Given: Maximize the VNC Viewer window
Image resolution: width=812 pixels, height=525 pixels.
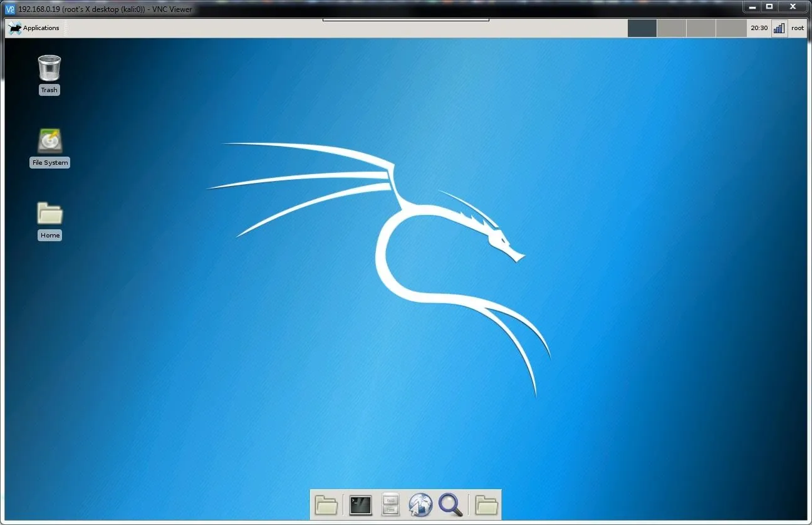Looking at the screenshot, I should coord(769,7).
